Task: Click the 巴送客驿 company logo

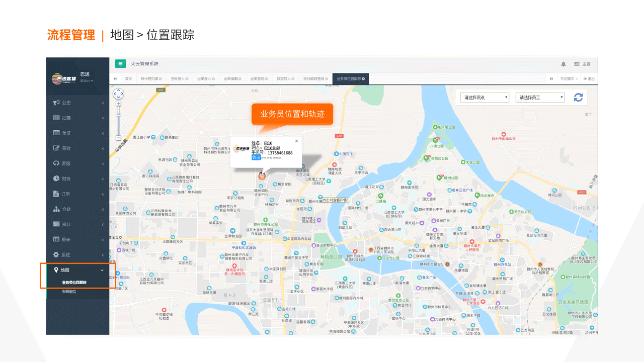Action: point(64,78)
